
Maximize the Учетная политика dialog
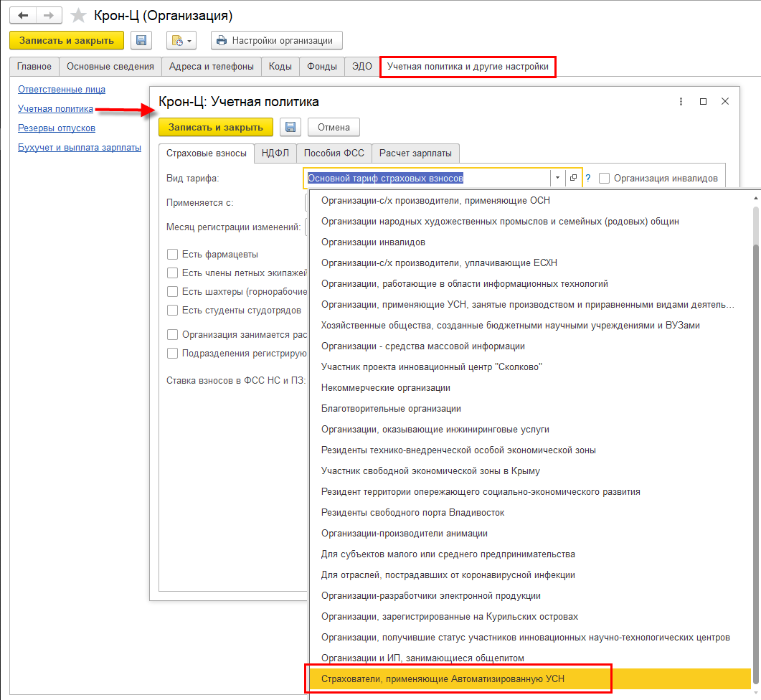click(x=703, y=101)
